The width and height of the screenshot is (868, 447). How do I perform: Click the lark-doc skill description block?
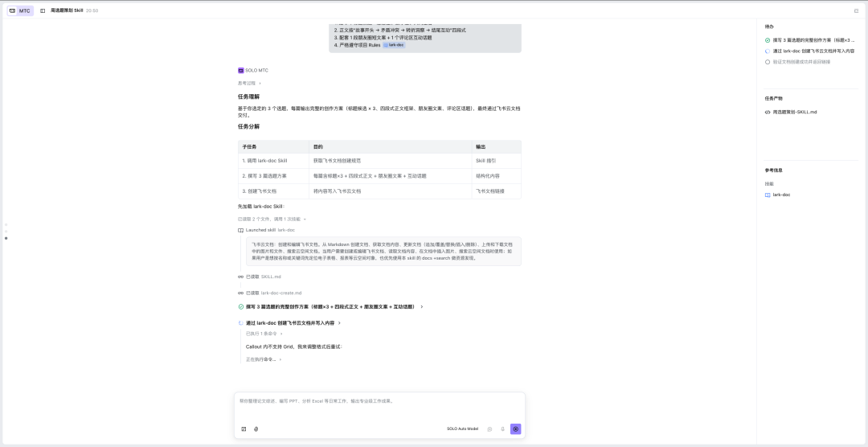click(383, 251)
